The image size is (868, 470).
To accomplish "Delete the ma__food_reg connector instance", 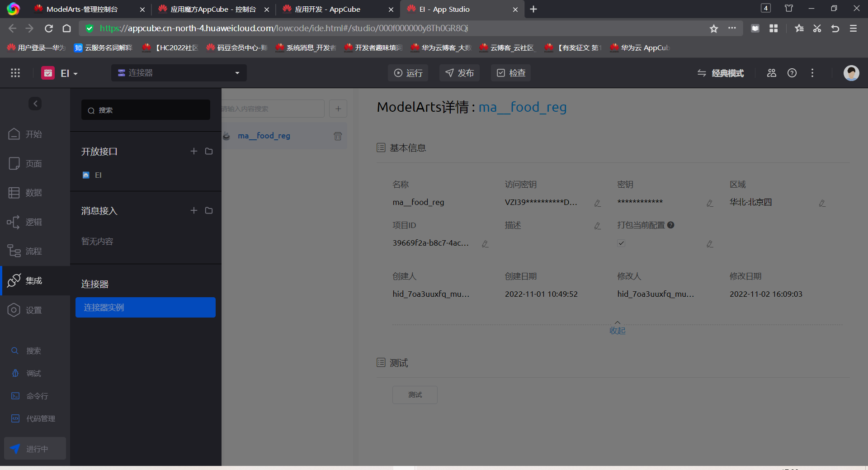I will pos(338,136).
